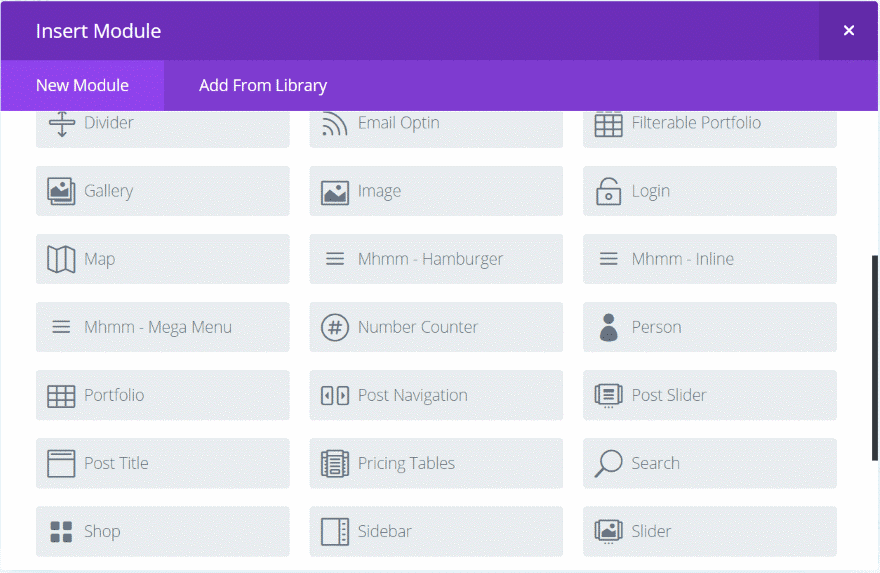Viewport: 880px width, 573px height.
Task: Click the Mhmm - Hamburger menu icon
Action: click(335, 259)
